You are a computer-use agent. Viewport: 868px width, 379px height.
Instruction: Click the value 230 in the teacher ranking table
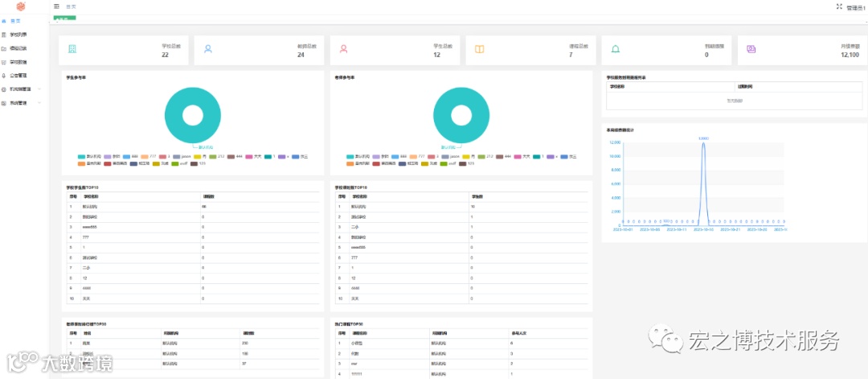[x=245, y=344]
